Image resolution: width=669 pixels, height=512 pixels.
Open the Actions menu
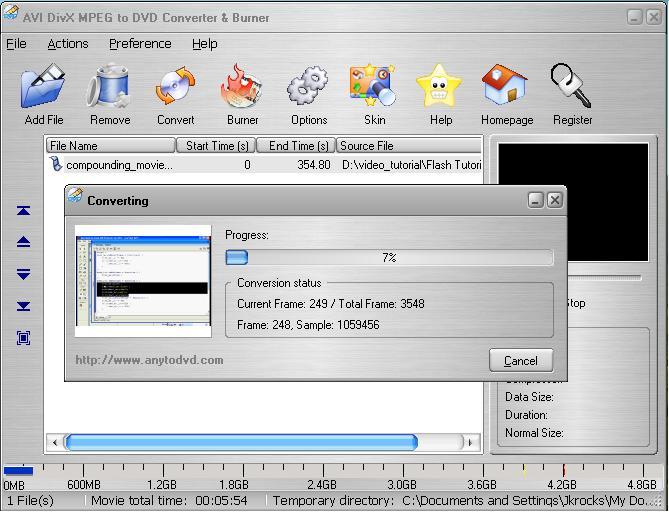pyautogui.click(x=68, y=44)
